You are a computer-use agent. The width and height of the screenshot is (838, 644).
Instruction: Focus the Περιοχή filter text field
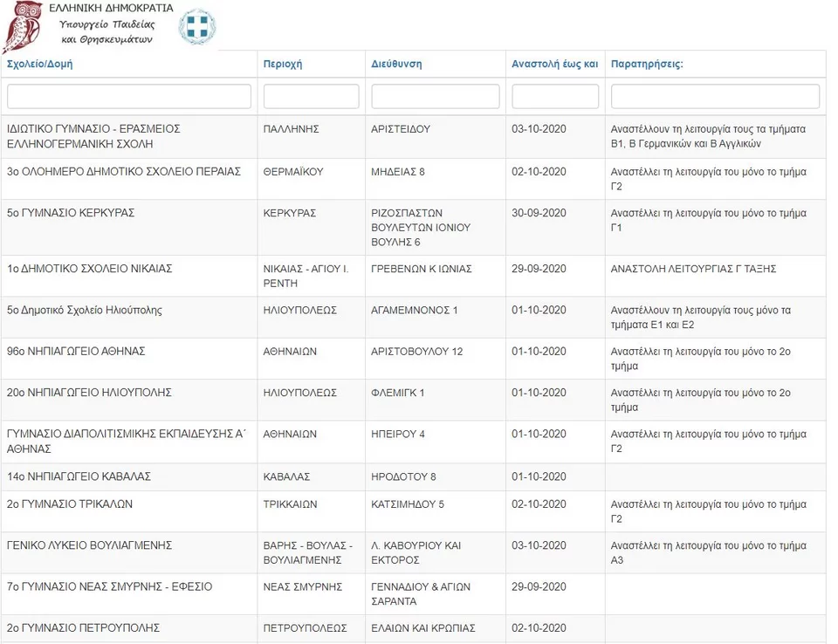click(x=311, y=96)
